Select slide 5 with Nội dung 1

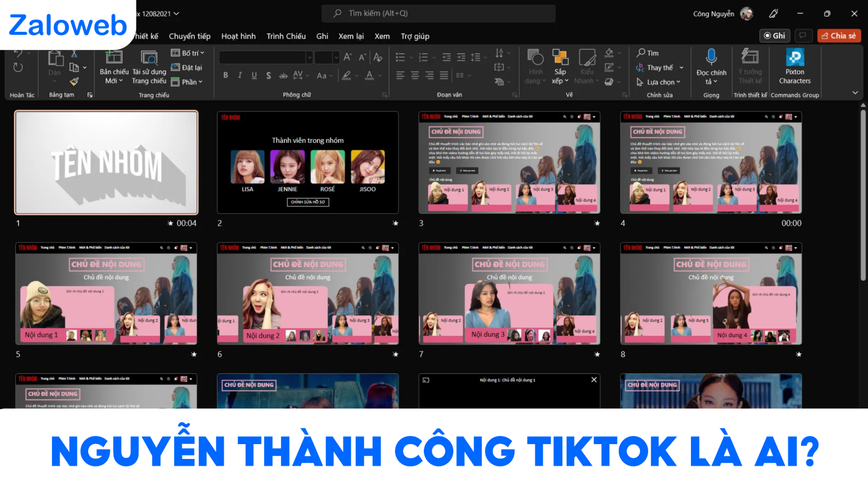pyautogui.click(x=106, y=293)
